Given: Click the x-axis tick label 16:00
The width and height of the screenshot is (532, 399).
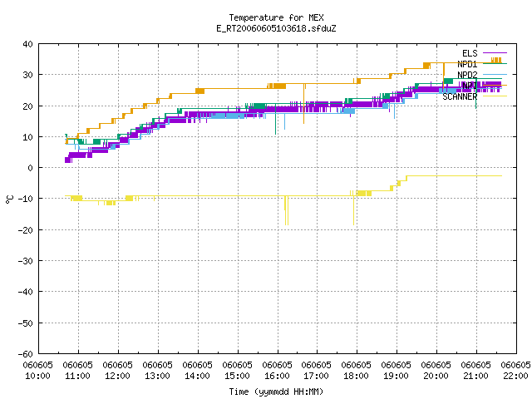Looking at the screenshot, I should [x=277, y=376].
